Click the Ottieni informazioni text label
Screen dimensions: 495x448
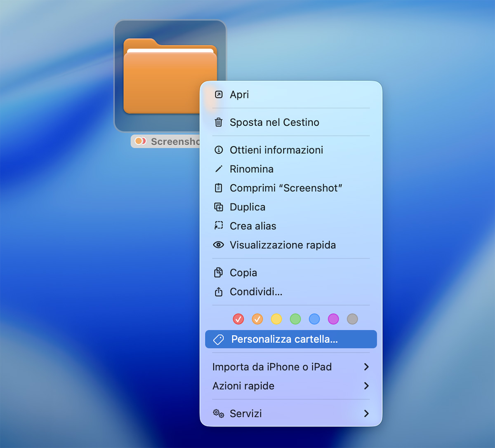coord(276,150)
